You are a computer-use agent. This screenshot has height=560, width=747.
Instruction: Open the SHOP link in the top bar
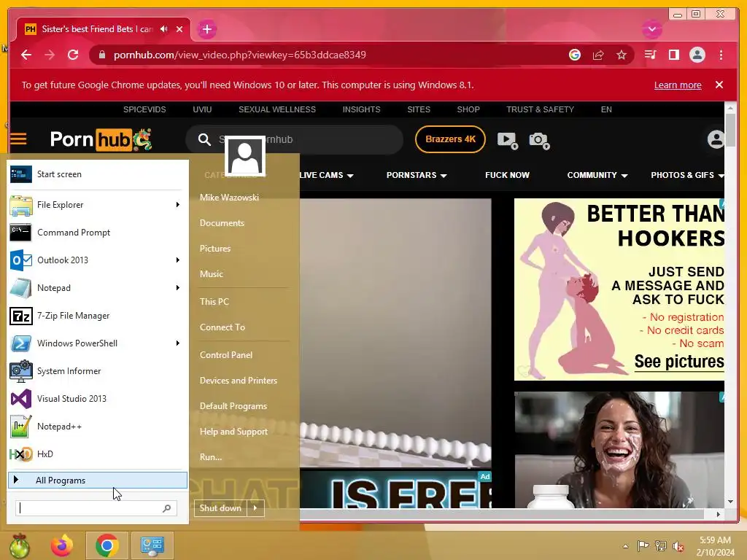click(x=468, y=109)
